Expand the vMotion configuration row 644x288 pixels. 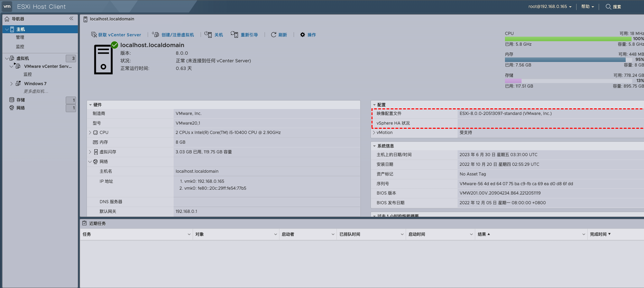pyautogui.click(x=374, y=133)
